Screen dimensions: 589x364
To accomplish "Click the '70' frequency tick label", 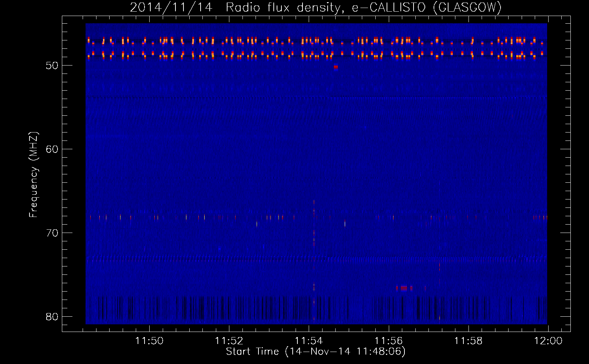I will coord(52,233).
